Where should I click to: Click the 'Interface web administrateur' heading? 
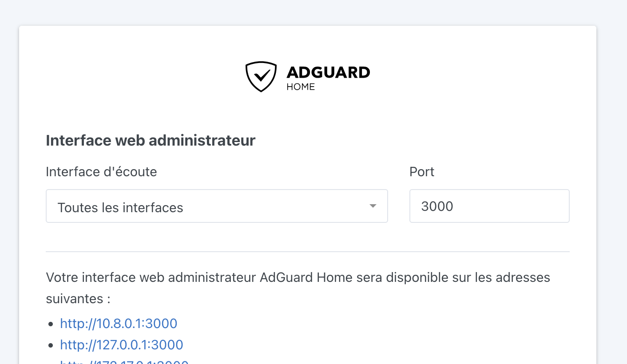pos(151,140)
